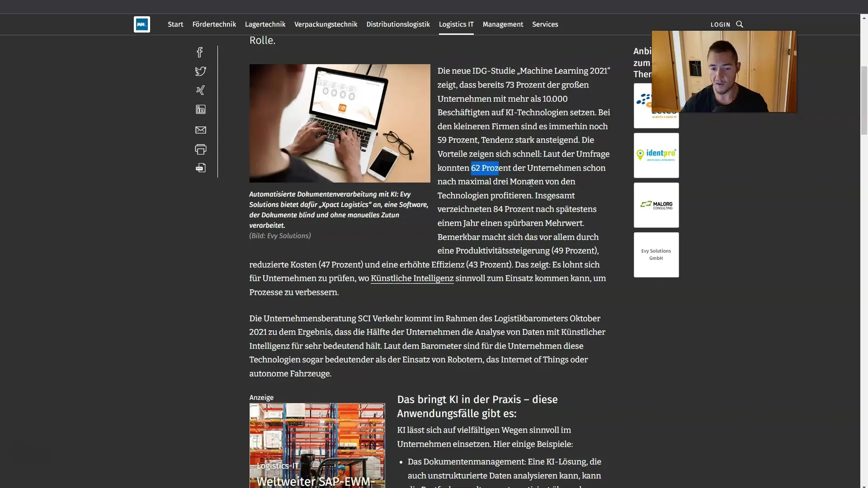This screenshot has width=868, height=488.
Task: Click the Twitter share icon
Action: (x=200, y=71)
